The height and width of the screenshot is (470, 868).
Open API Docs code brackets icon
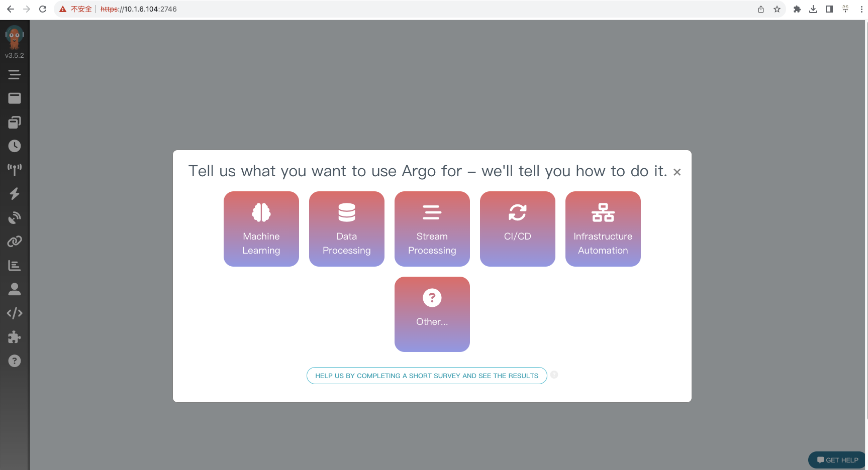(15, 313)
